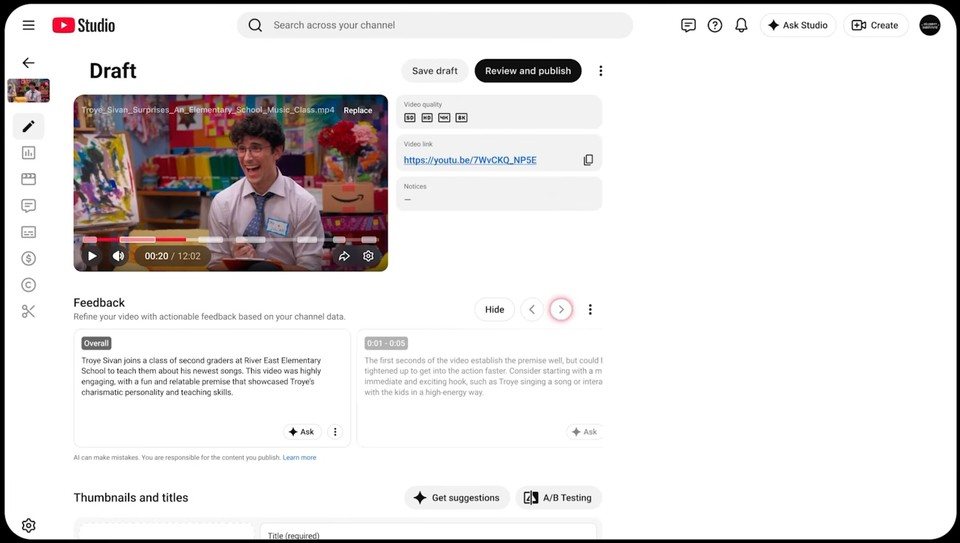Click Review and publish button
960x543 pixels.
pyautogui.click(x=528, y=71)
